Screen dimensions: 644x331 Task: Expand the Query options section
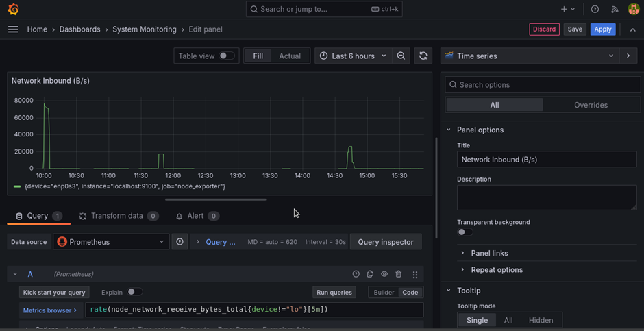216,242
